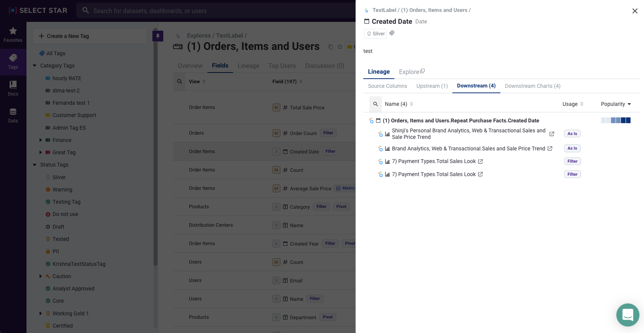This screenshot has height=333, width=644.
Task: Click the tag icon next to Silver
Action: (392, 33)
